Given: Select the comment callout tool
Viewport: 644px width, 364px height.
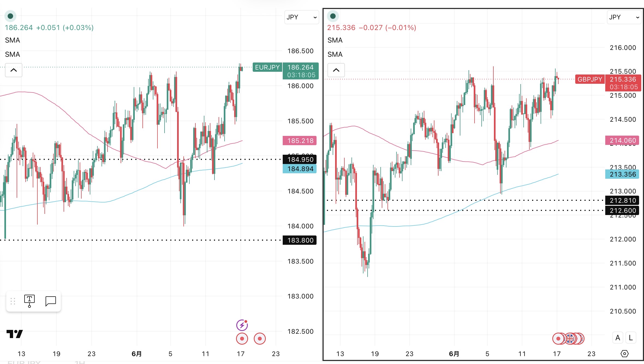Looking at the screenshot, I should click(50, 301).
